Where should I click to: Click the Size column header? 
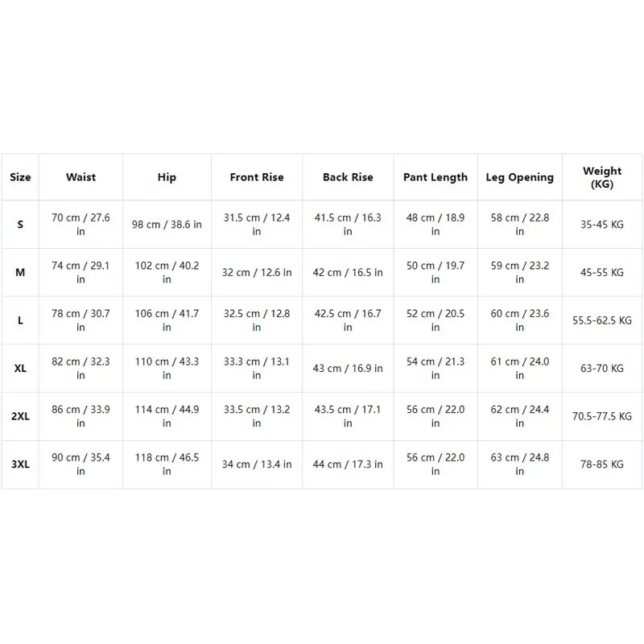point(20,177)
